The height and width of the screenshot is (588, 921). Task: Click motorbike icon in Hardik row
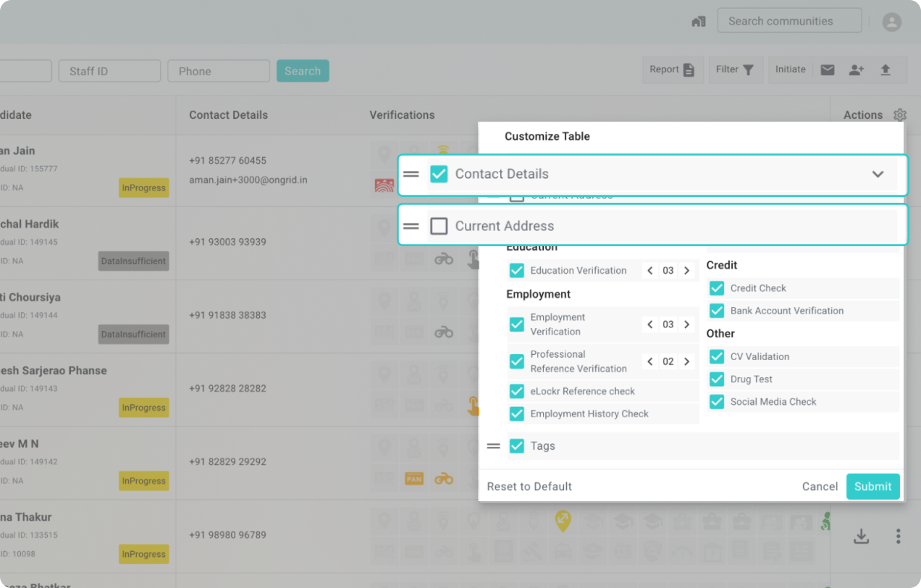444,259
